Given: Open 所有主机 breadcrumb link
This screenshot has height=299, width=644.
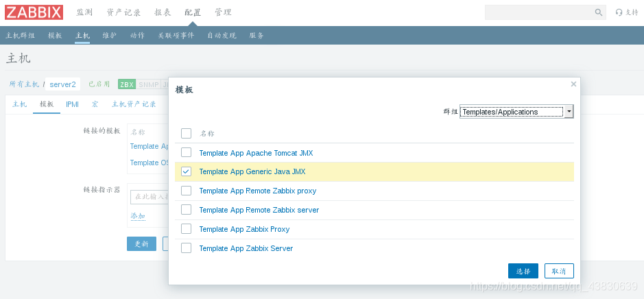Looking at the screenshot, I should pos(24,84).
